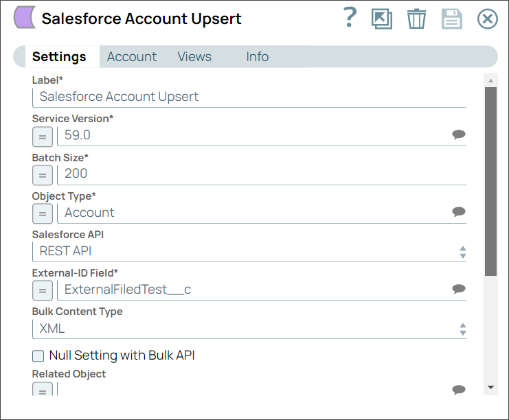This screenshot has width=509, height=420.
Task: Toggle expression button for Object Type
Action: click(x=43, y=213)
